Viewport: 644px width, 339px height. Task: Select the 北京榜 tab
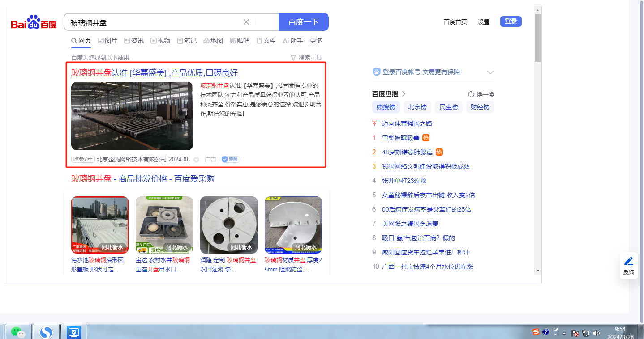417,107
